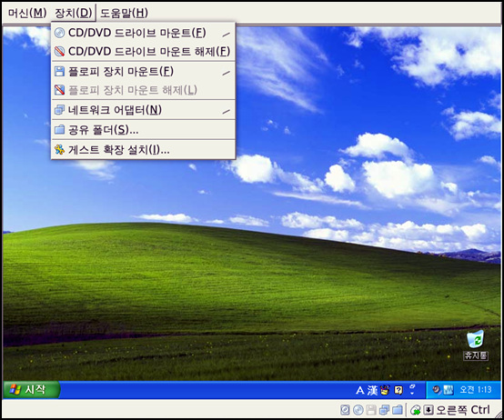The image size is (504, 420).
Task: Expand the 네트워크 어댑터 submenu
Action: (144, 110)
